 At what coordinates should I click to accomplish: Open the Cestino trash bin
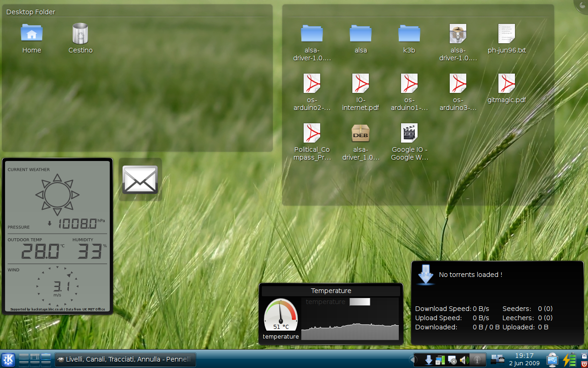(x=80, y=34)
